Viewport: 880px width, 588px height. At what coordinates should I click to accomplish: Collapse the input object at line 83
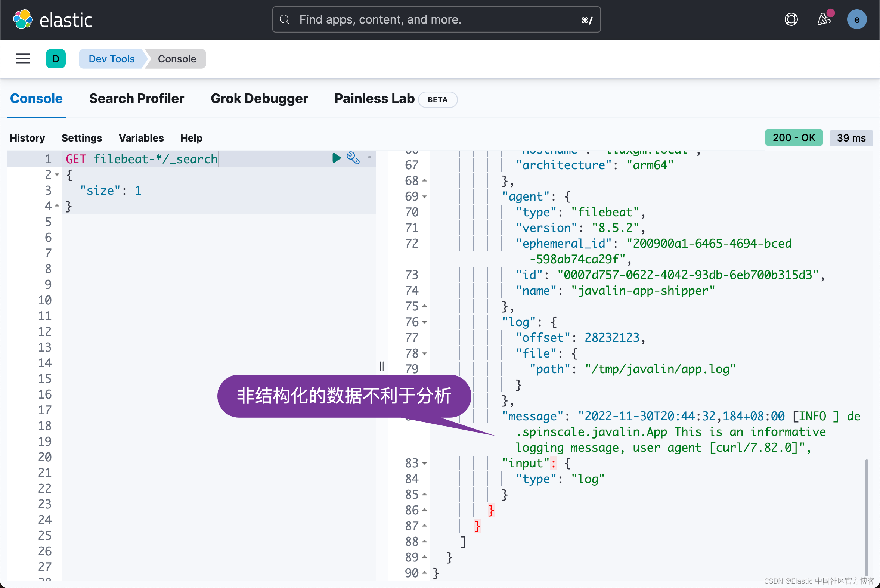pyautogui.click(x=424, y=464)
